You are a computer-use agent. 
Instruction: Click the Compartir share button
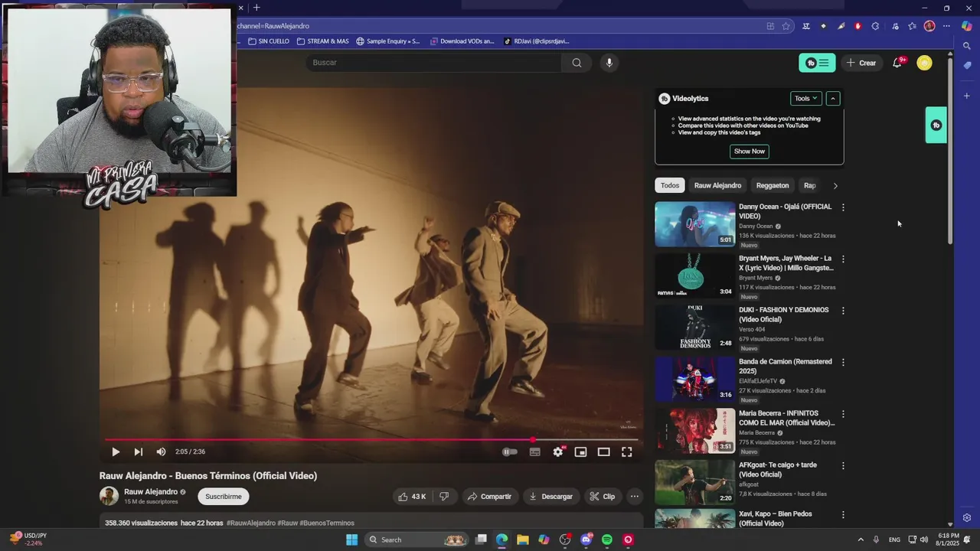click(489, 497)
